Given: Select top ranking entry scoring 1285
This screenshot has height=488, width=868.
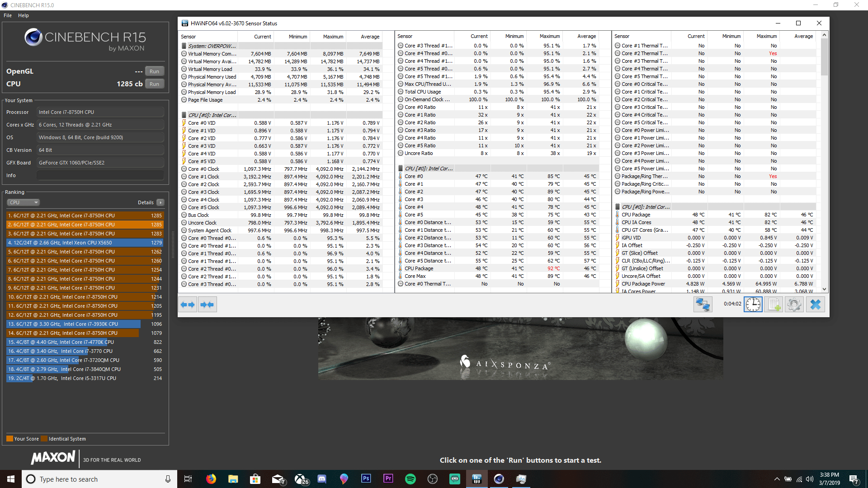Looking at the screenshot, I should pyautogui.click(x=85, y=216).
